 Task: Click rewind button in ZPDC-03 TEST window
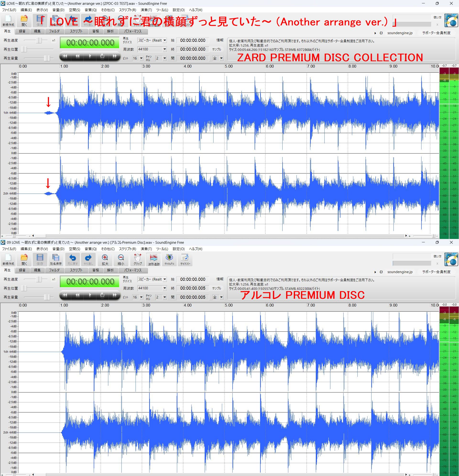pyautogui.click(x=77, y=56)
